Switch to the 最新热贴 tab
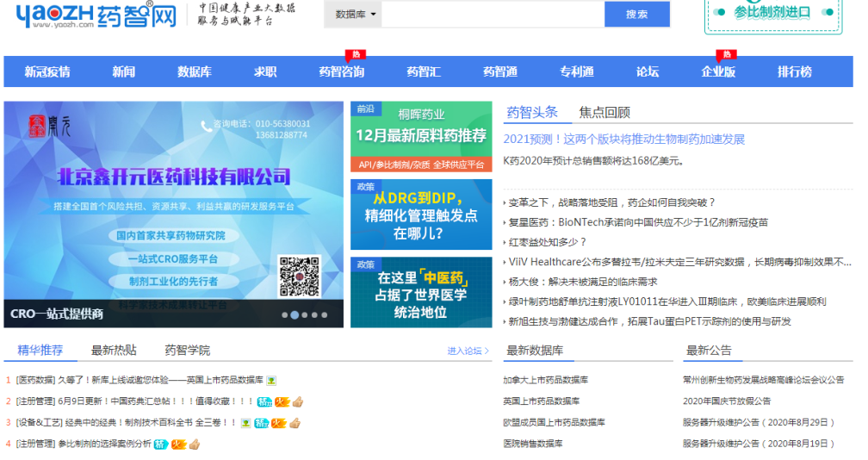This screenshot has width=868, height=460. pos(114,351)
